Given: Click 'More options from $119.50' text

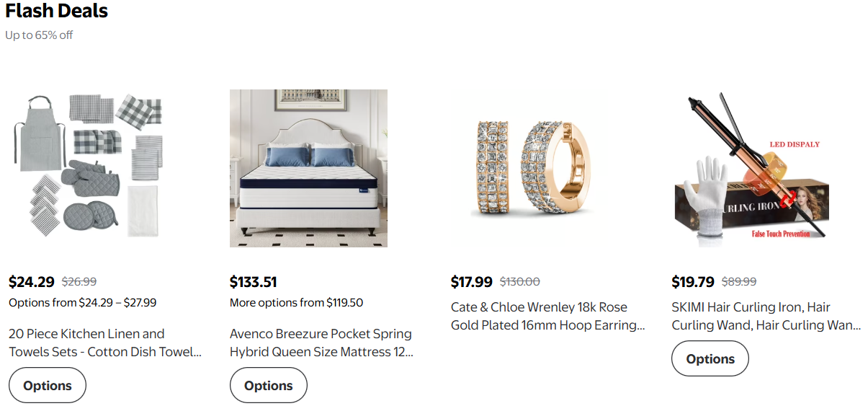Looking at the screenshot, I should point(296,303).
